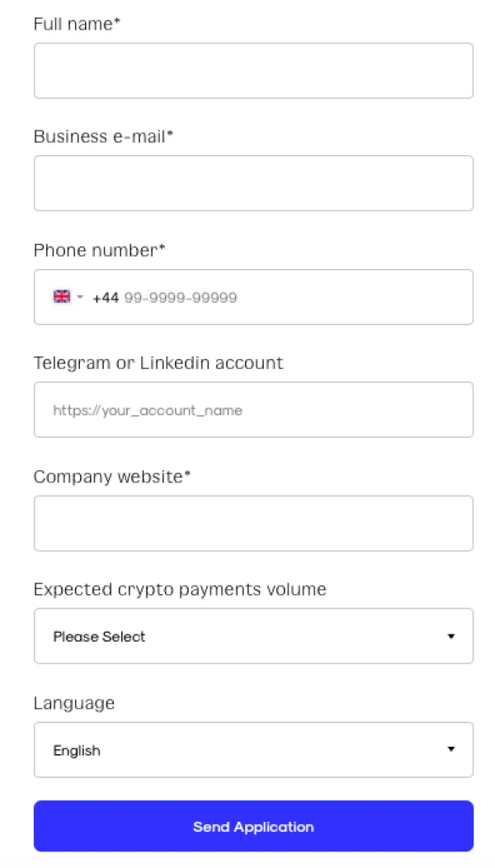Screen dimensions: 495x868
Task: Click the Company website input field
Action: pyautogui.click(x=253, y=523)
